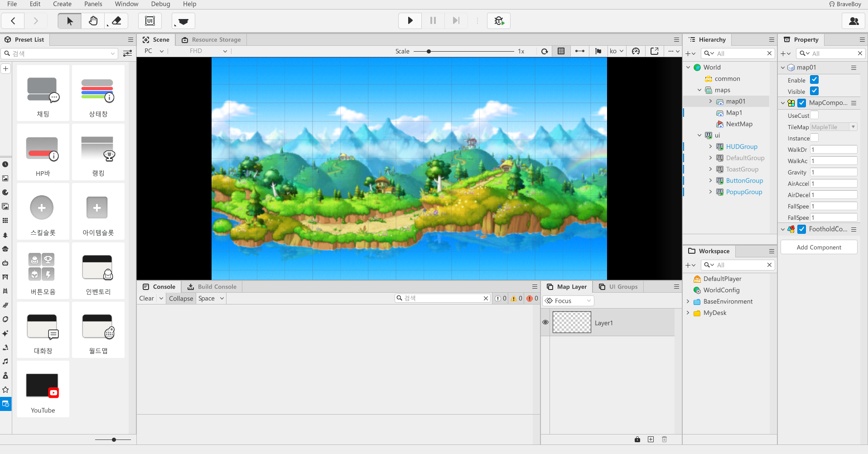Select the WorldConfig workspace item
868x454 pixels.
721,290
